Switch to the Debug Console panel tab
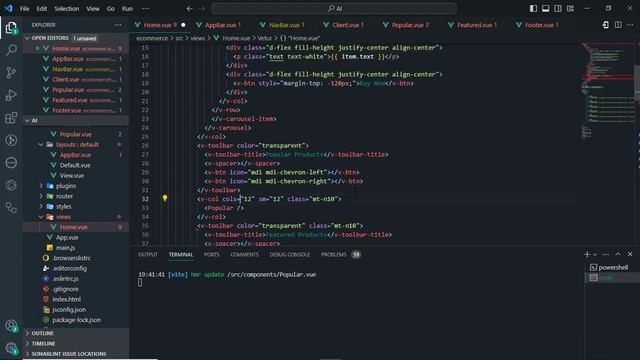The width and height of the screenshot is (640, 360). coord(289,254)
